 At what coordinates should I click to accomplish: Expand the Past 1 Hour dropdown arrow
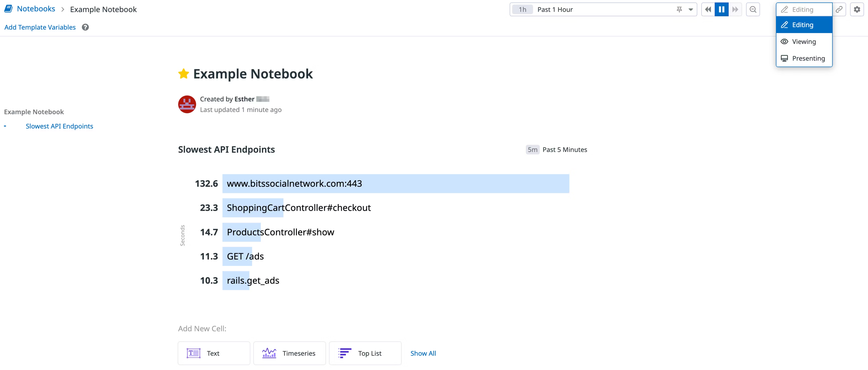point(691,9)
